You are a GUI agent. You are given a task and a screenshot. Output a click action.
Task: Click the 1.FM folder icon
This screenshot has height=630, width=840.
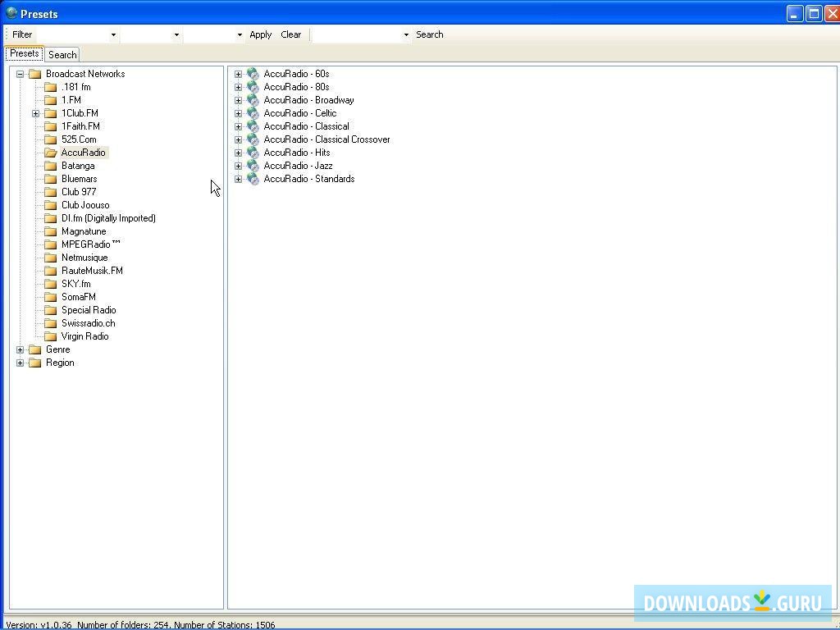pyautogui.click(x=50, y=100)
